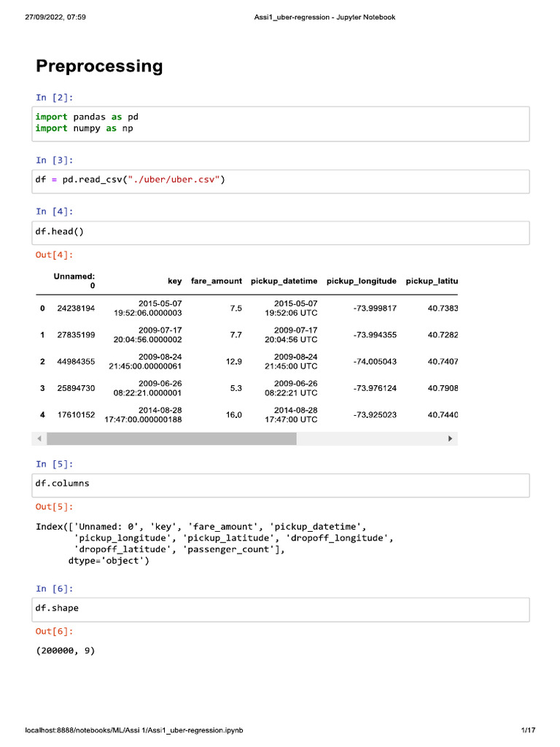The height and width of the screenshot is (747, 560).
Task: Click the In [5]: prompt label
Action: click(54, 464)
